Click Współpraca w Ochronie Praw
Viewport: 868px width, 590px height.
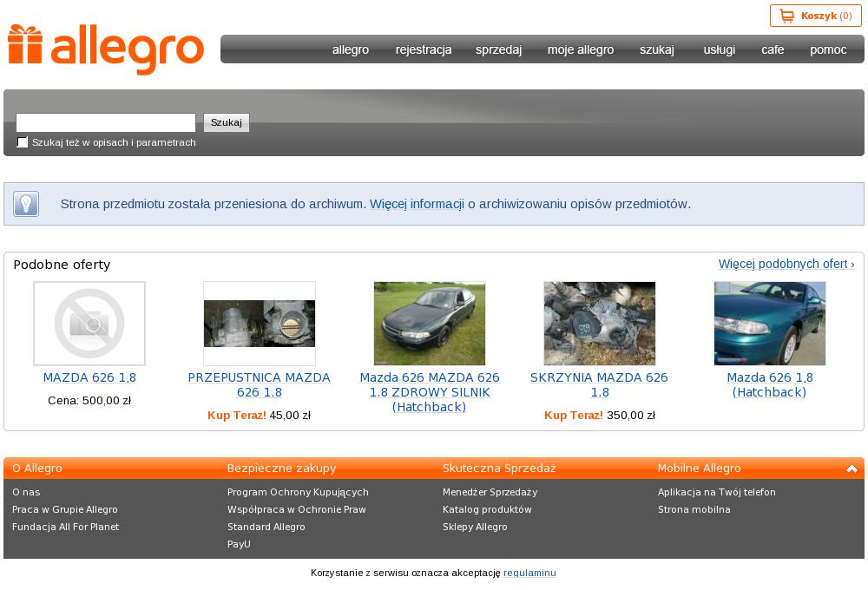(x=297, y=509)
